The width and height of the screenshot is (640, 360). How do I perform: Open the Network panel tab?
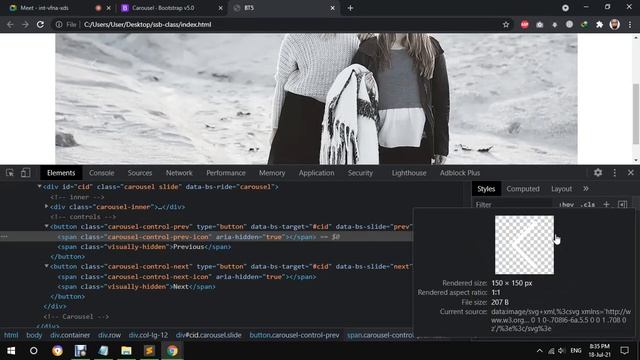click(x=179, y=173)
